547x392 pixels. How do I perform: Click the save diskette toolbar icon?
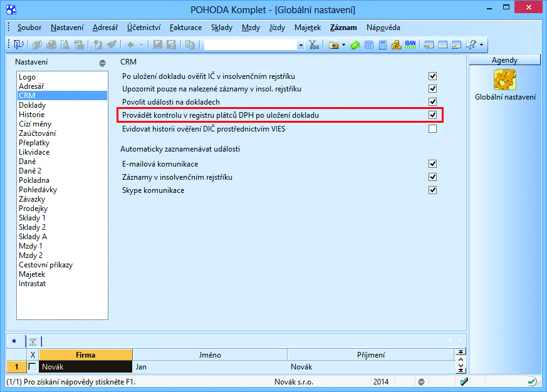pyautogui.click(x=158, y=44)
